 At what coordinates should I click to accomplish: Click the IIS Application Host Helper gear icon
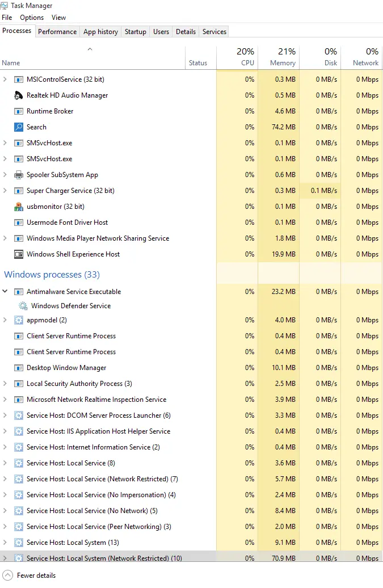tap(18, 431)
